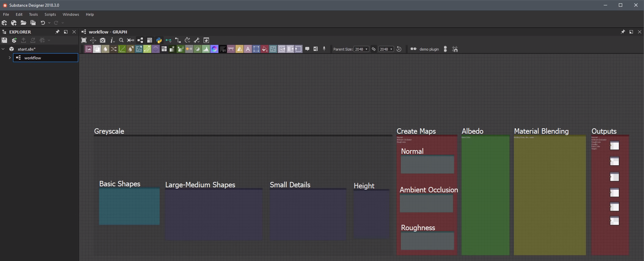Open the timing display dropdown
The width and height of the screenshot is (644, 261).
point(187,40)
